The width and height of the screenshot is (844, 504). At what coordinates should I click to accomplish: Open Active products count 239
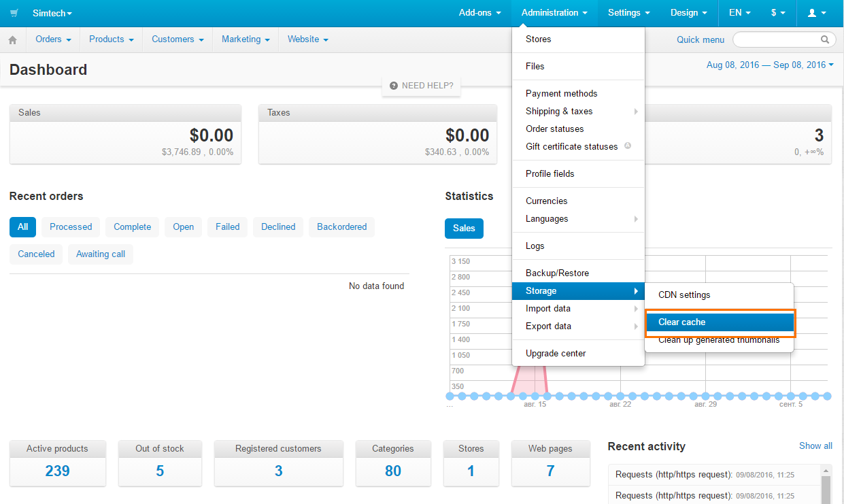pos(57,471)
